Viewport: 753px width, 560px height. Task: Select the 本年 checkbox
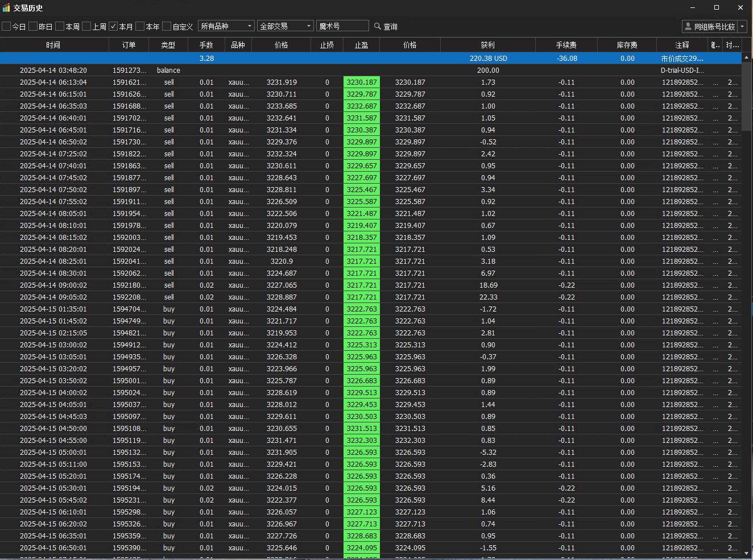coord(140,26)
